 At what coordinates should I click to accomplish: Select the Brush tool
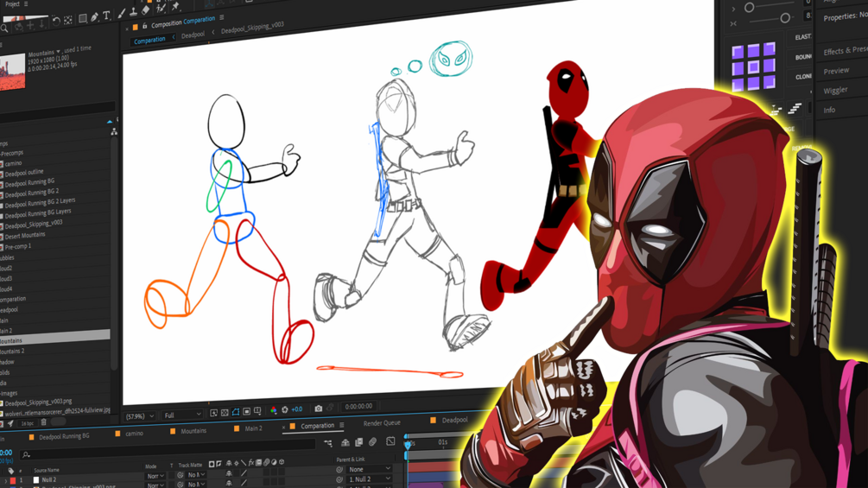pyautogui.click(x=121, y=13)
